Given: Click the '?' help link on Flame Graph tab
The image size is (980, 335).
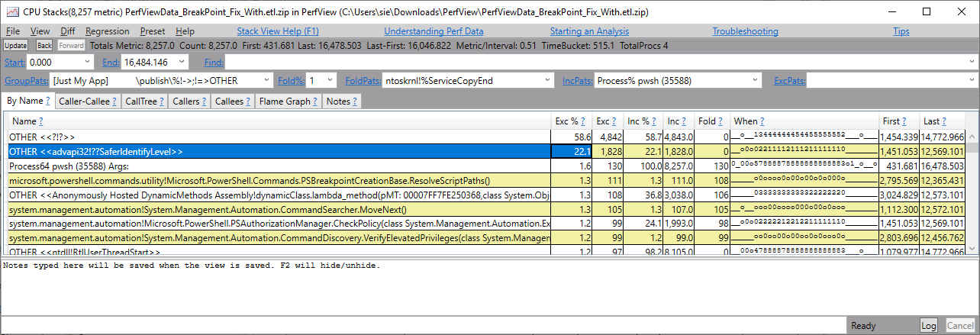Looking at the screenshot, I should pos(315,101).
